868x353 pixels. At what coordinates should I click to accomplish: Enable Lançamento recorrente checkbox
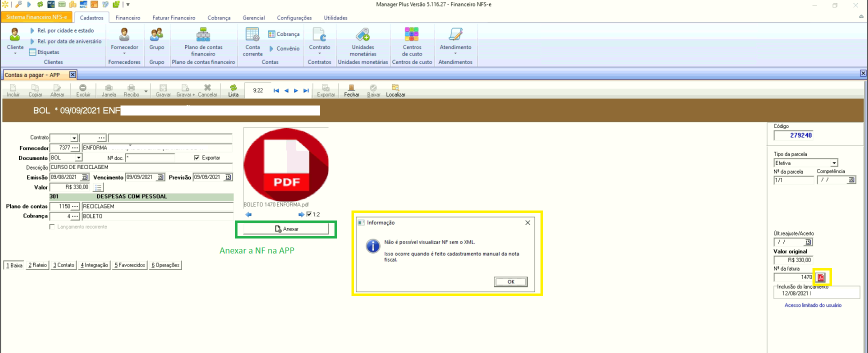(52, 227)
